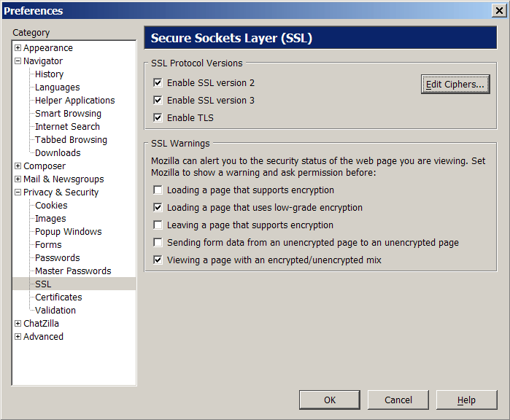Toggle the Enable TLS checkbox
The width and height of the screenshot is (510, 420).
click(x=158, y=117)
